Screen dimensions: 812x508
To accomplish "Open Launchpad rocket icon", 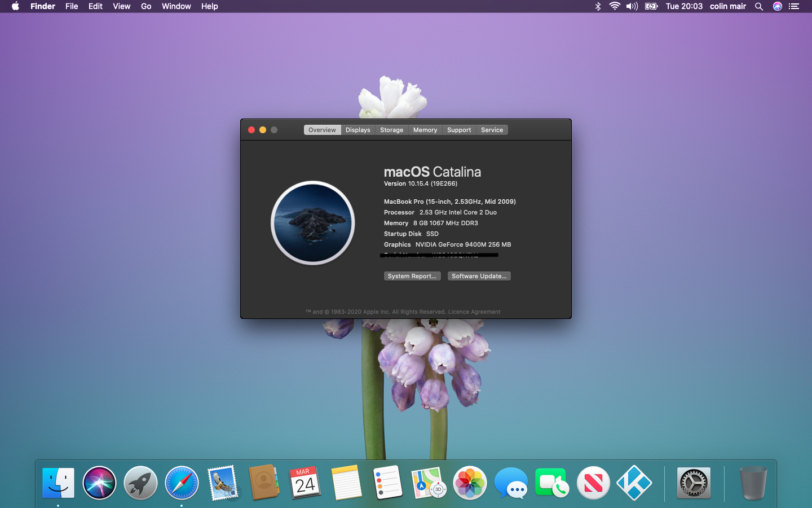I will [x=140, y=483].
